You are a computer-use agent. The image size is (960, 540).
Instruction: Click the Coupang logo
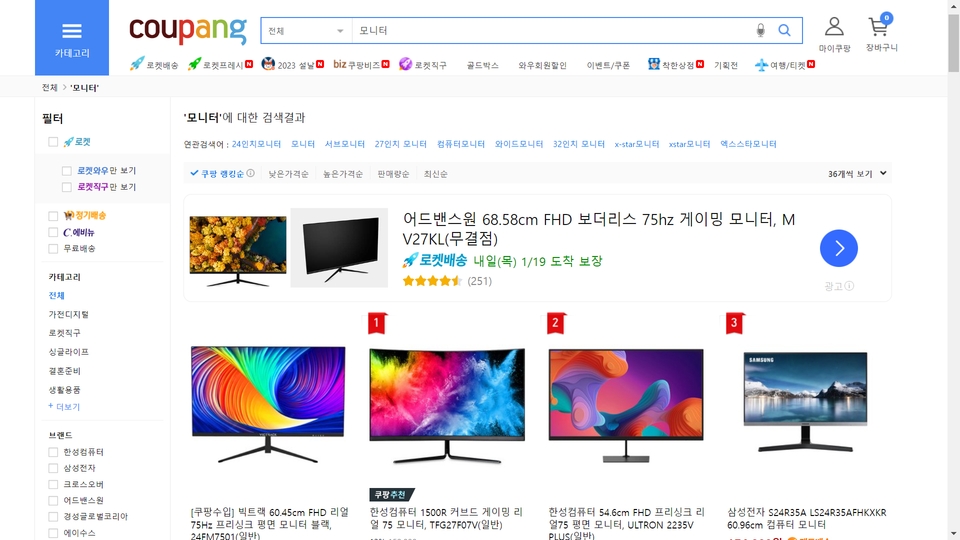[x=188, y=29]
